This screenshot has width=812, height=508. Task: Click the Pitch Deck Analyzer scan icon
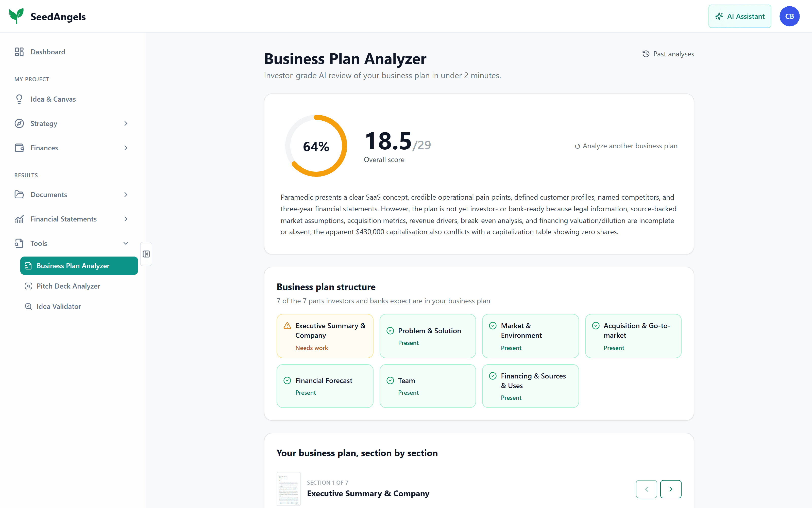click(x=28, y=286)
